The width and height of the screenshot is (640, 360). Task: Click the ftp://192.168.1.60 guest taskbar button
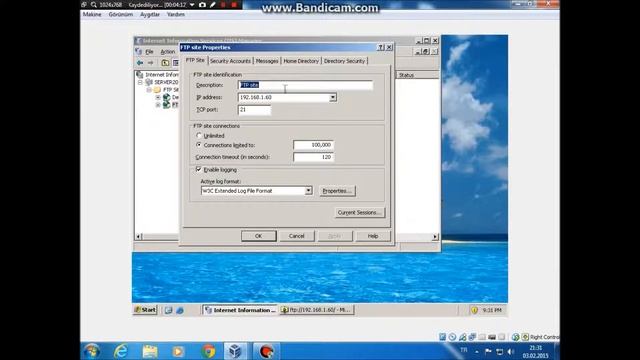click(317, 310)
